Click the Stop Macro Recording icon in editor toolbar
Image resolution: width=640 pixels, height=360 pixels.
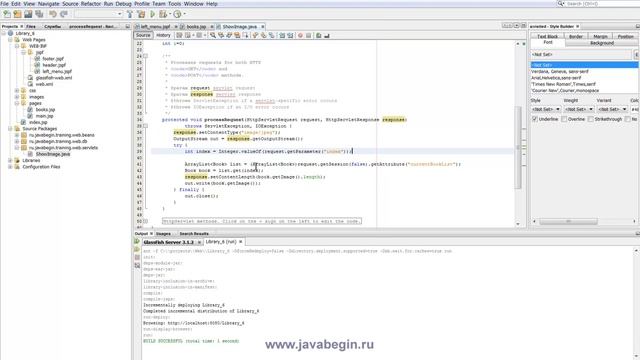[x=309, y=36]
